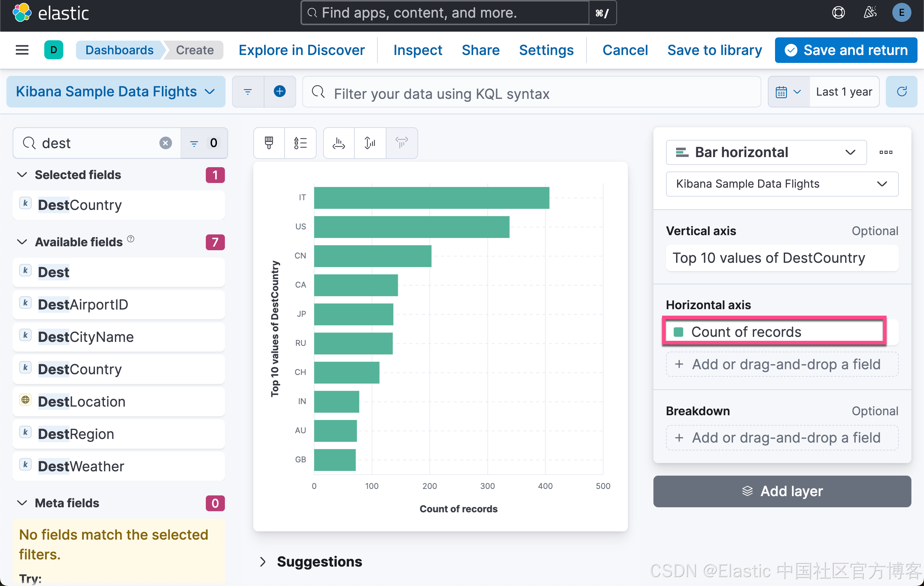Click the green Count of records color swatch

pyautogui.click(x=678, y=332)
